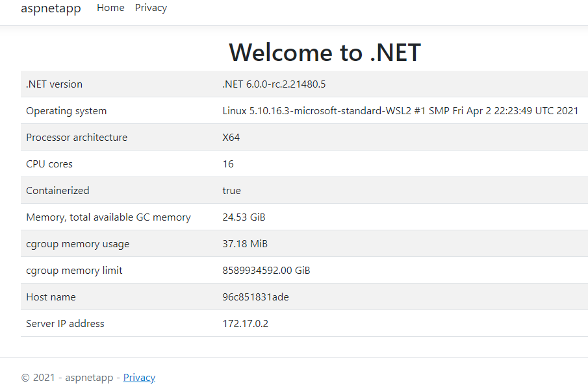Click the value 16 for CPU cores

pyautogui.click(x=227, y=164)
